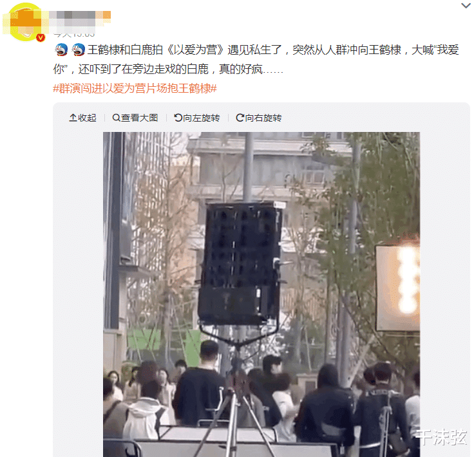Click the post timestamp under username

click(x=74, y=33)
